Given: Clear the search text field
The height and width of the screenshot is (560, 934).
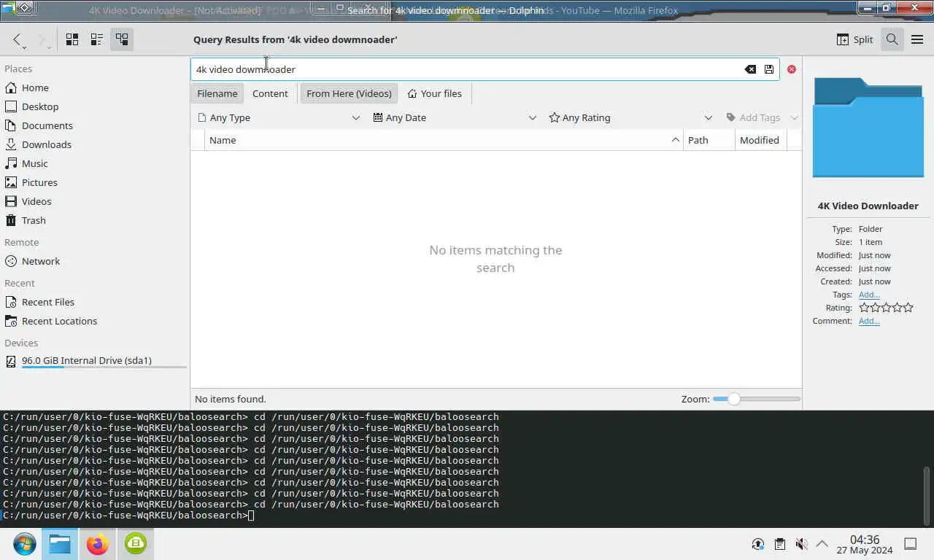Looking at the screenshot, I should point(750,69).
